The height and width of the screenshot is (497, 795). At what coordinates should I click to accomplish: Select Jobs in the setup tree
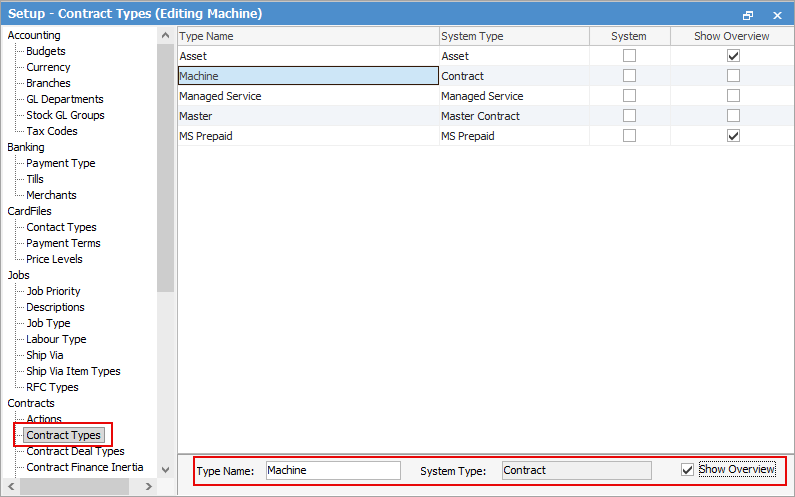[18, 275]
